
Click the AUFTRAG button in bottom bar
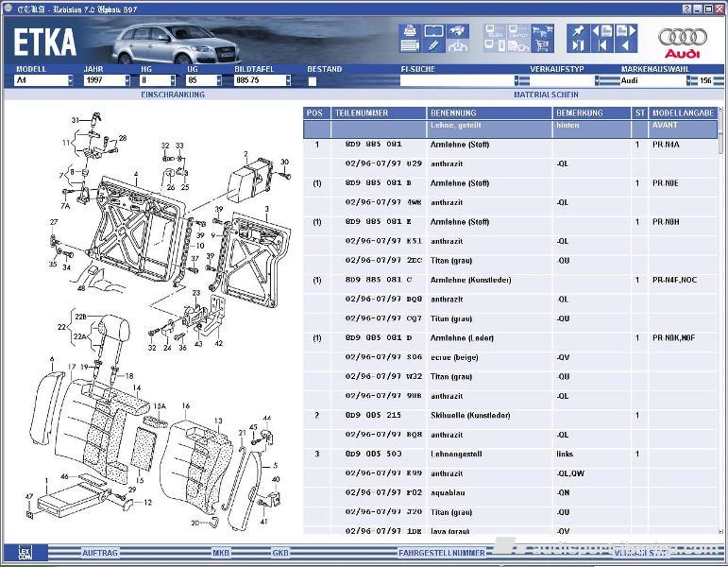pos(100,553)
